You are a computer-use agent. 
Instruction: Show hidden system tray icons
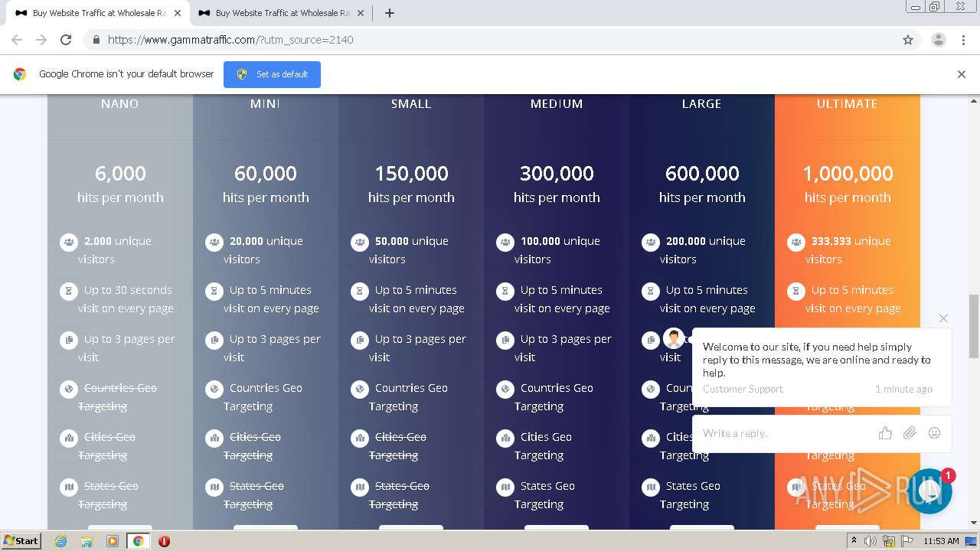tap(854, 541)
